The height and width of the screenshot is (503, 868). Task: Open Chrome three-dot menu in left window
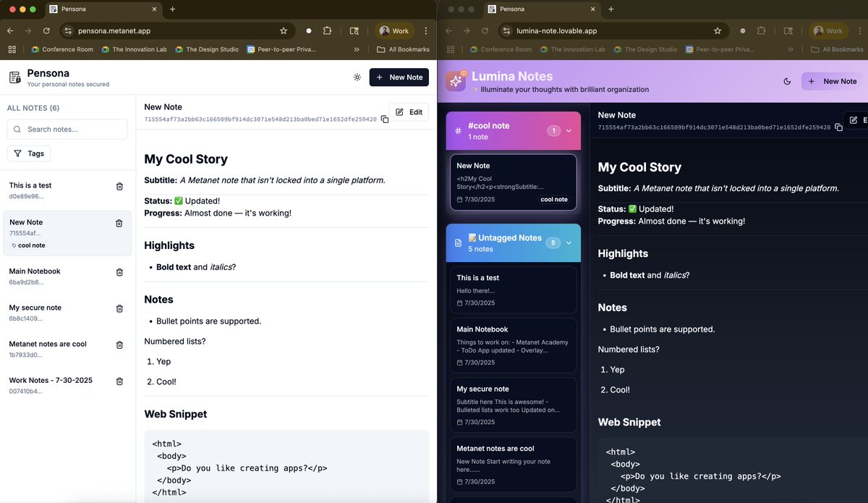coord(425,31)
